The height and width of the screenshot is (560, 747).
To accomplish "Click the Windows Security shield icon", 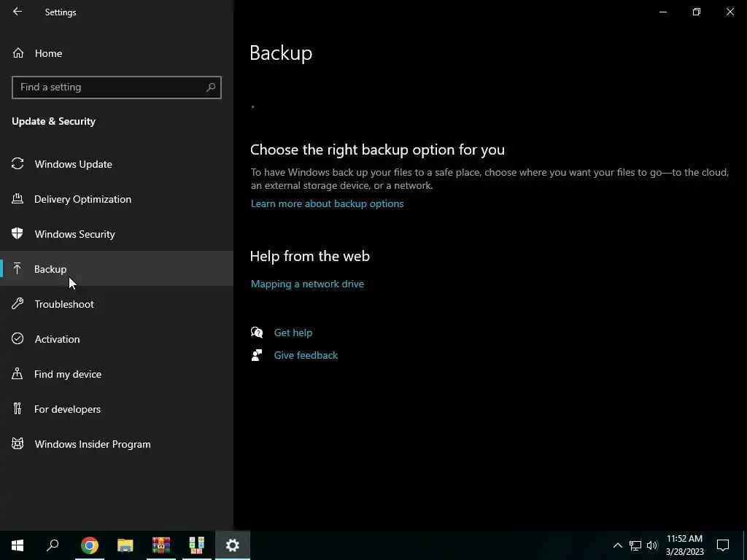I will [x=18, y=233].
